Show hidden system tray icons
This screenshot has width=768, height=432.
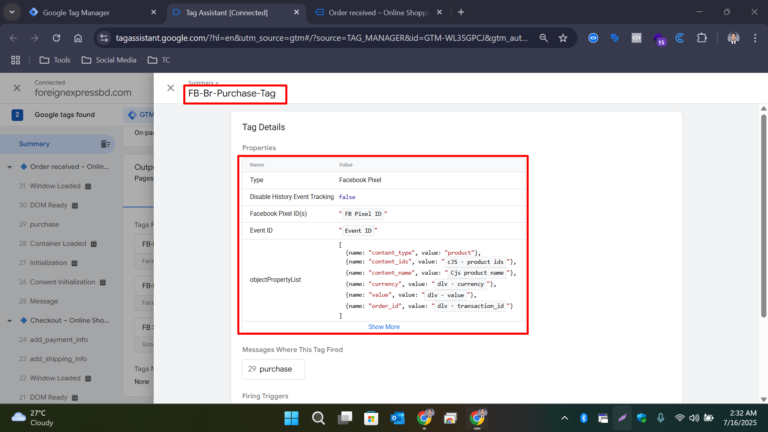click(x=564, y=417)
